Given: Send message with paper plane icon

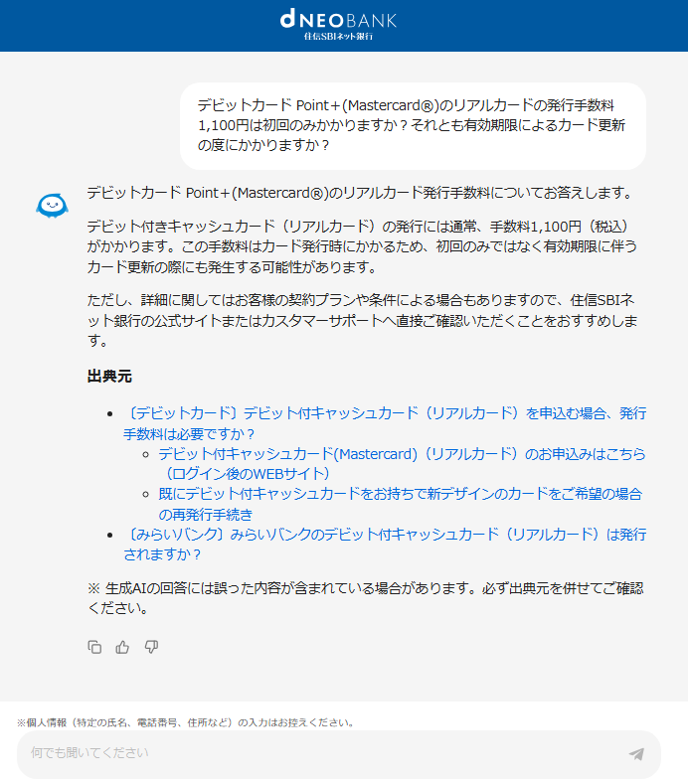Looking at the screenshot, I should coord(636,753).
